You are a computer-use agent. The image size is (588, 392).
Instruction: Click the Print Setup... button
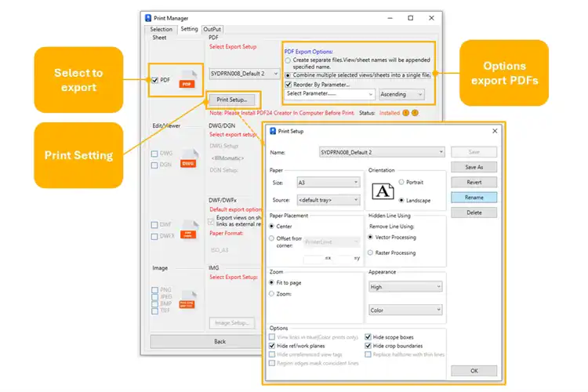(231, 100)
